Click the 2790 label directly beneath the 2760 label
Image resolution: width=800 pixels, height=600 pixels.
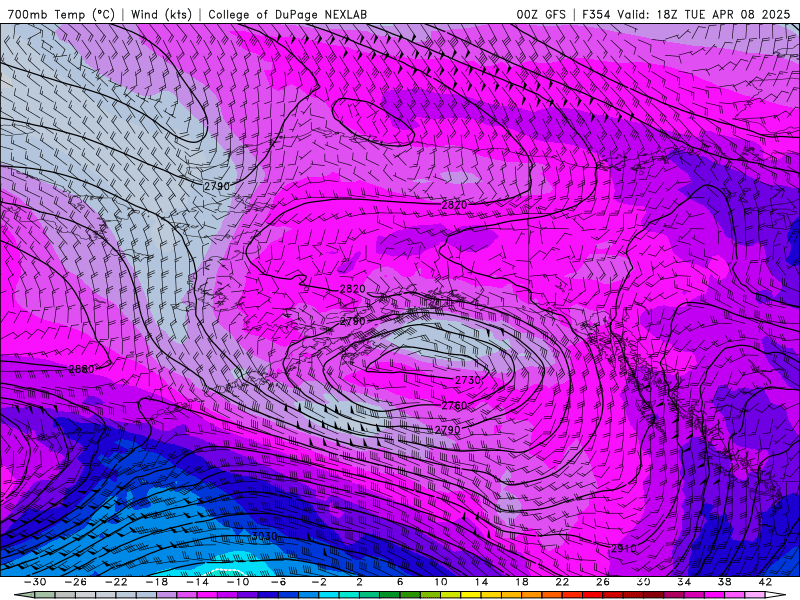coord(447,430)
